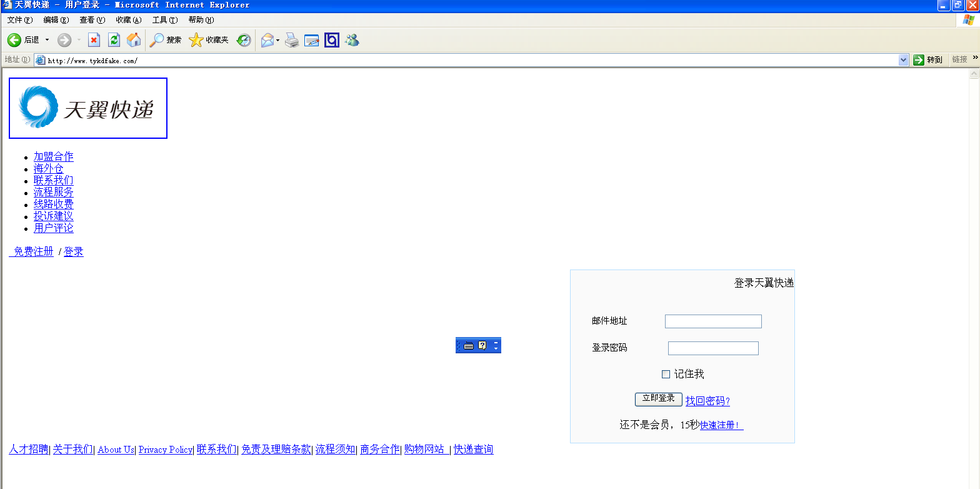Tick the 记住我 checkbox
The image size is (980, 489).
(666, 374)
